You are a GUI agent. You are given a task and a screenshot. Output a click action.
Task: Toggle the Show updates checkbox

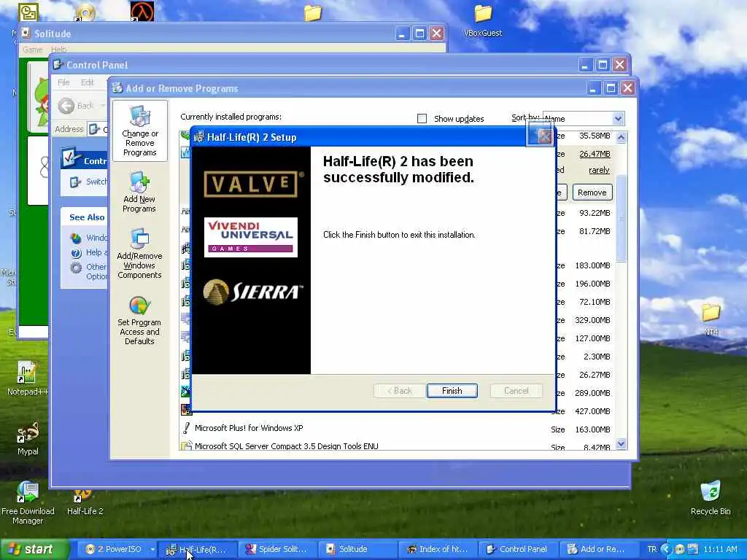422,119
